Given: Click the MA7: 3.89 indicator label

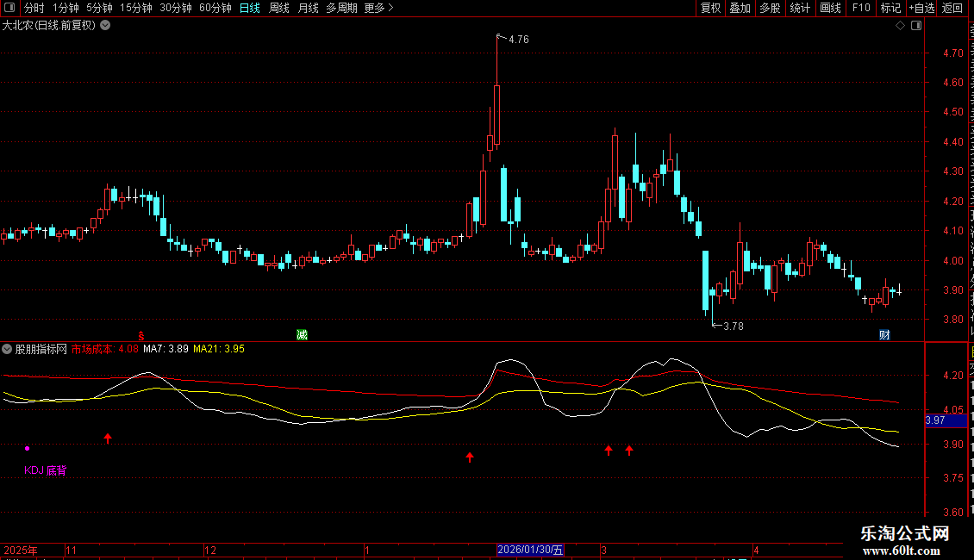Looking at the screenshot, I should coord(165,349).
